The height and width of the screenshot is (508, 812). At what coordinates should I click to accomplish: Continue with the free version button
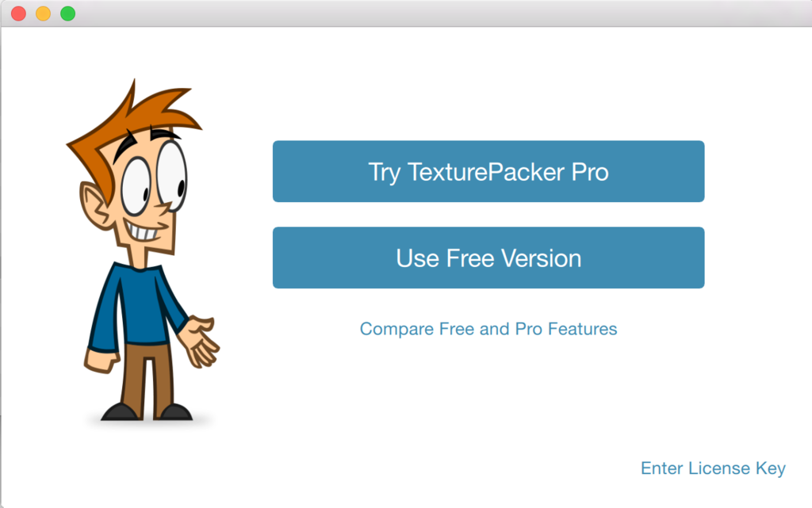(488, 258)
